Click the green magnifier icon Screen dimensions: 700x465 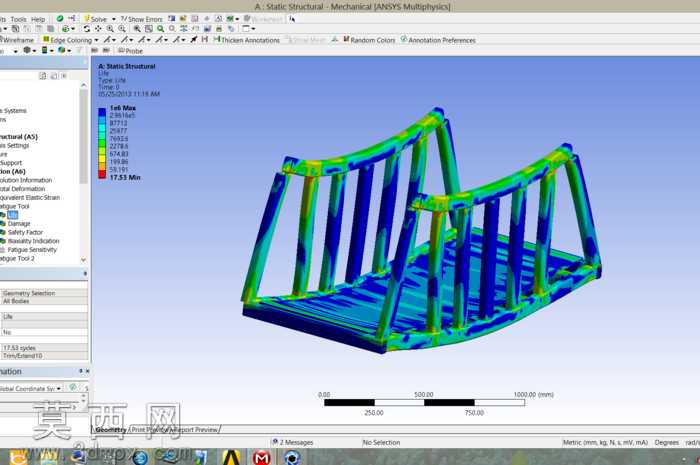(160, 29)
